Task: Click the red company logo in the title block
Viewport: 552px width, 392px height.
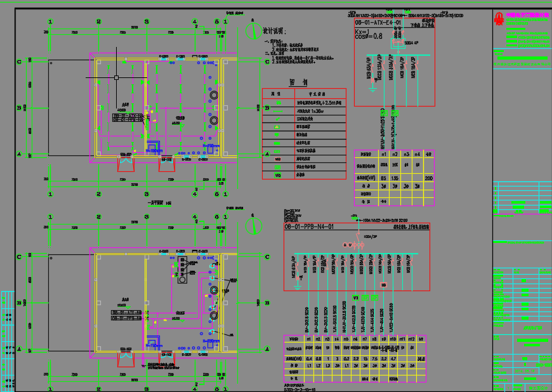Action: [499, 19]
